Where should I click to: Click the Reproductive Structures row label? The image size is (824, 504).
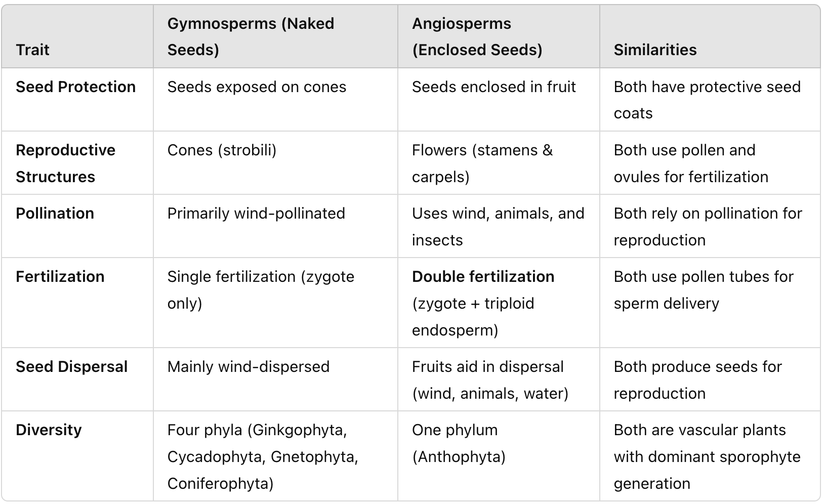[66, 163]
